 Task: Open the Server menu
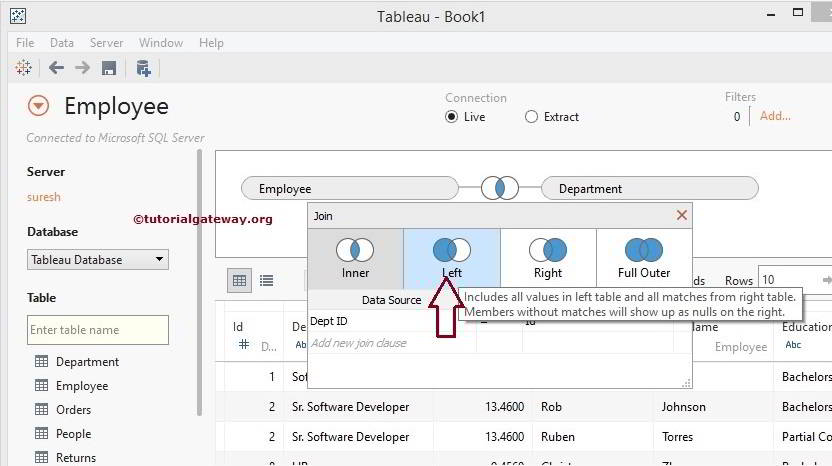click(x=107, y=43)
